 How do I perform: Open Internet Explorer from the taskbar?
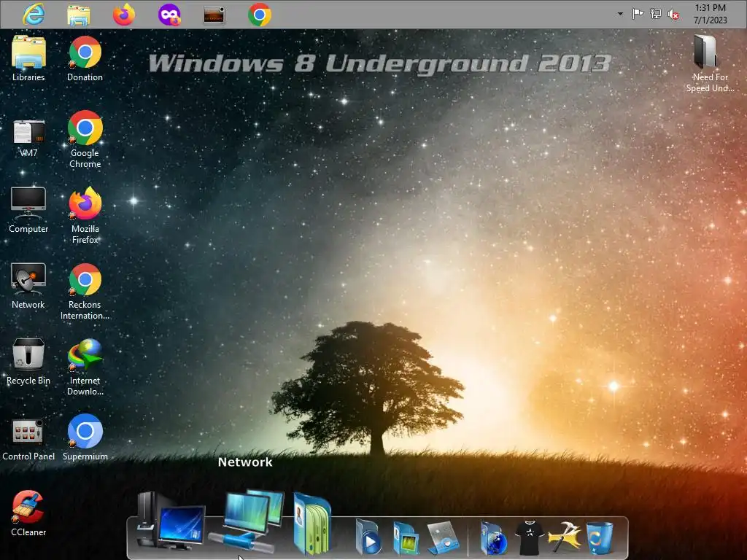(x=34, y=15)
